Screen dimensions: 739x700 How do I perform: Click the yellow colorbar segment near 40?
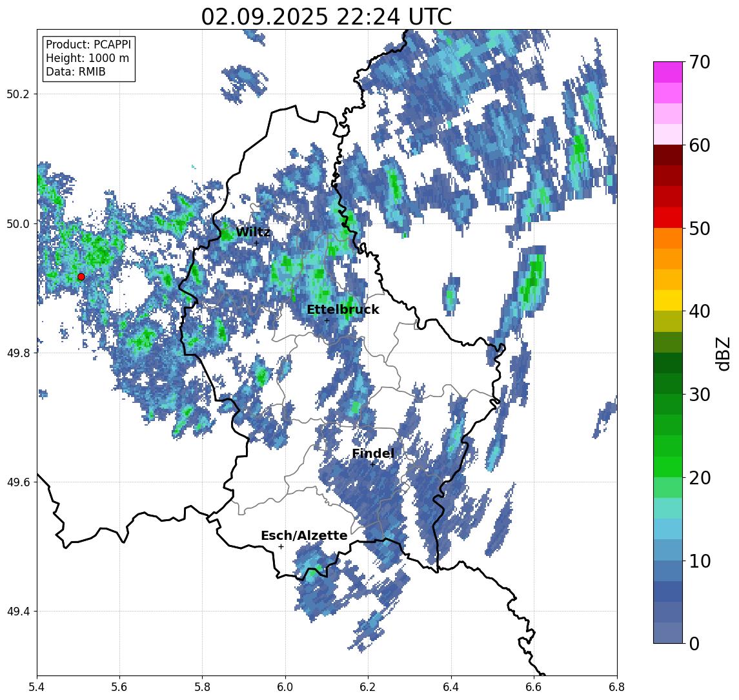pyautogui.click(x=668, y=300)
